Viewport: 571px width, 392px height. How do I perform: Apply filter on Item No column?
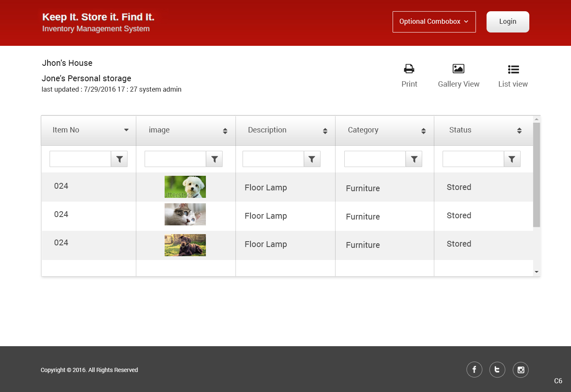pyautogui.click(x=119, y=159)
